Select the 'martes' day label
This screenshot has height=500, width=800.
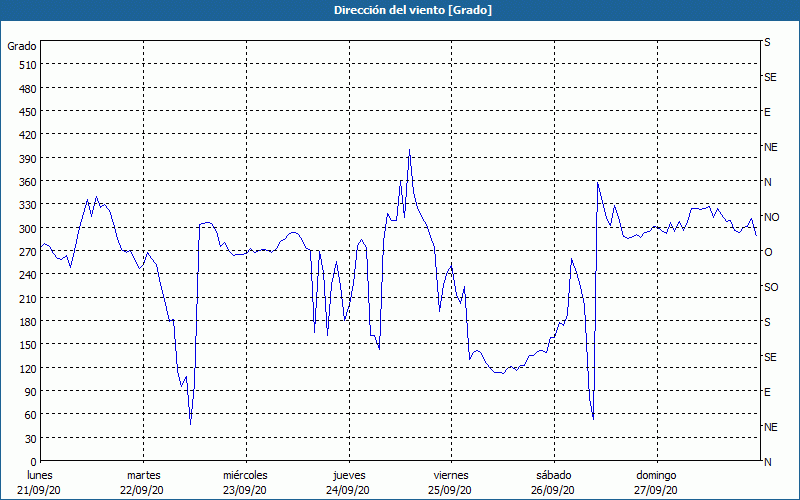pyautogui.click(x=144, y=475)
